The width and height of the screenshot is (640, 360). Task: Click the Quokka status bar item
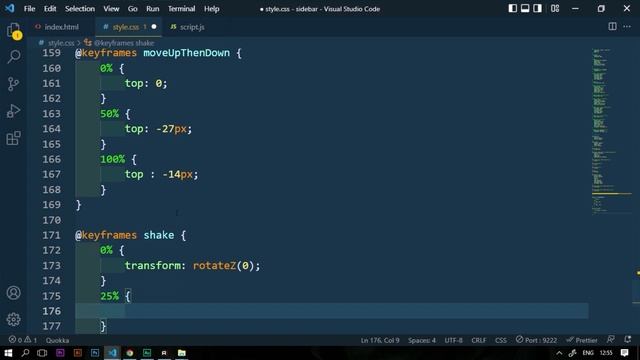click(58, 340)
